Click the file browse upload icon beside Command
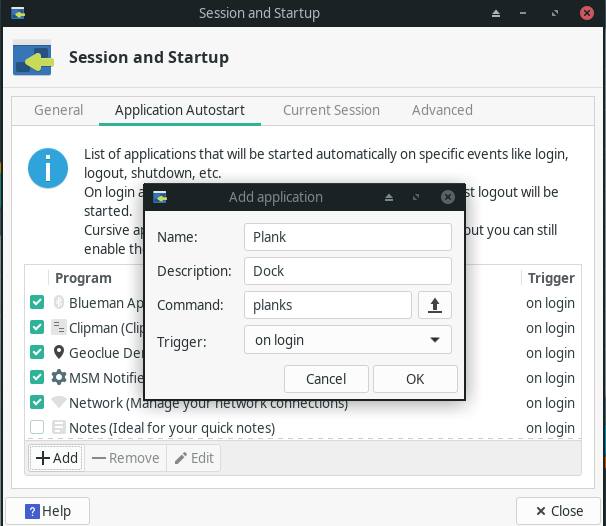 (x=434, y=305)
